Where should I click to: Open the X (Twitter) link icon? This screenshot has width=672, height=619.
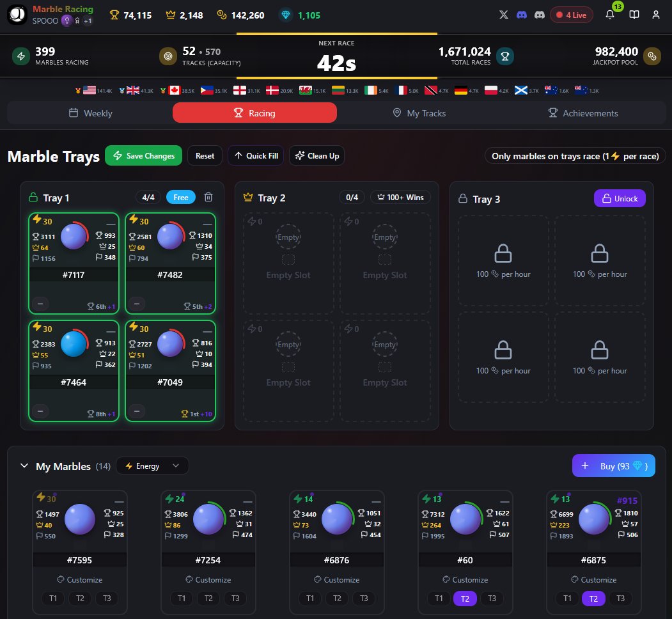(504, 15)
